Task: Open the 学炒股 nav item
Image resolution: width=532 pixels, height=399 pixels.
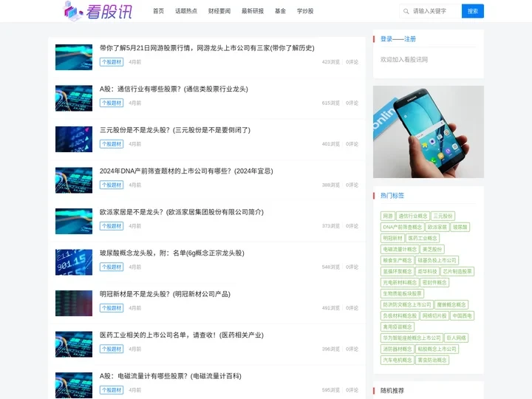Action: tap(305, 11)
